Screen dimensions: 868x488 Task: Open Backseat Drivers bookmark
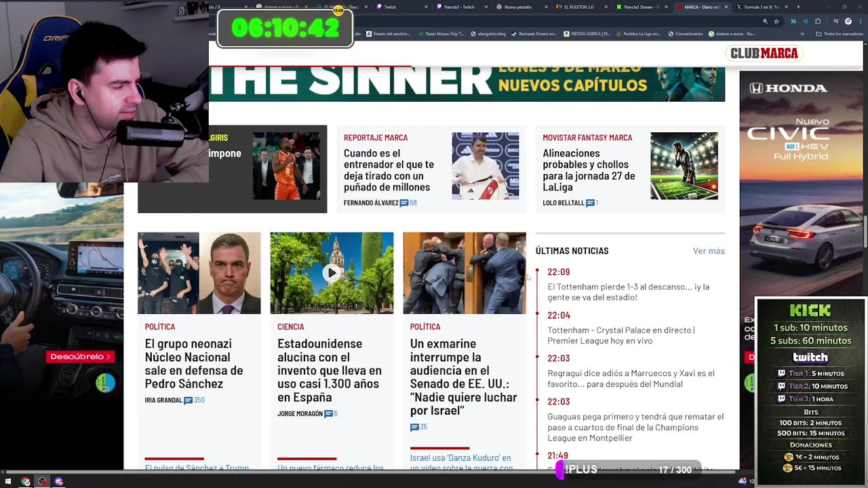(x=534, y=34)
